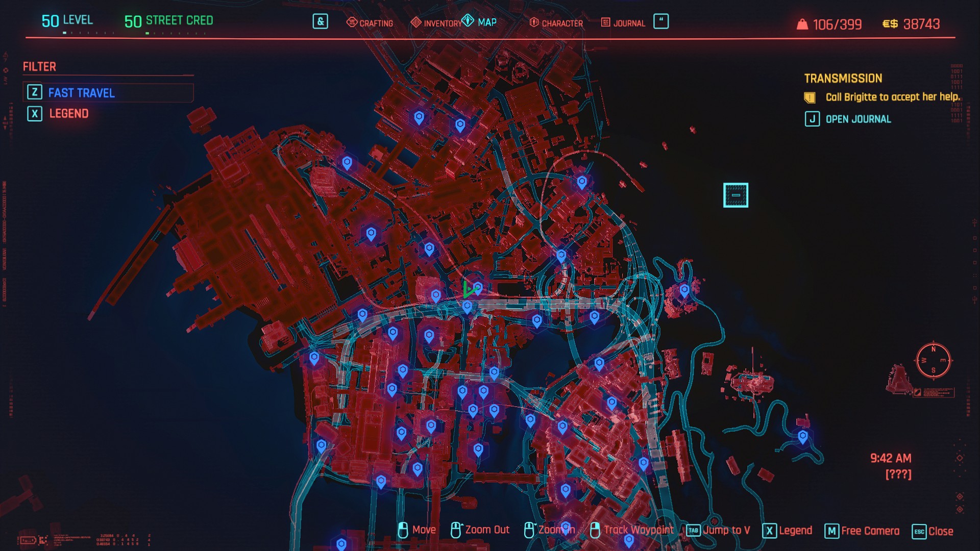Click the backpack carry weight icon
The image size is (980, 551).
(802, 24)
